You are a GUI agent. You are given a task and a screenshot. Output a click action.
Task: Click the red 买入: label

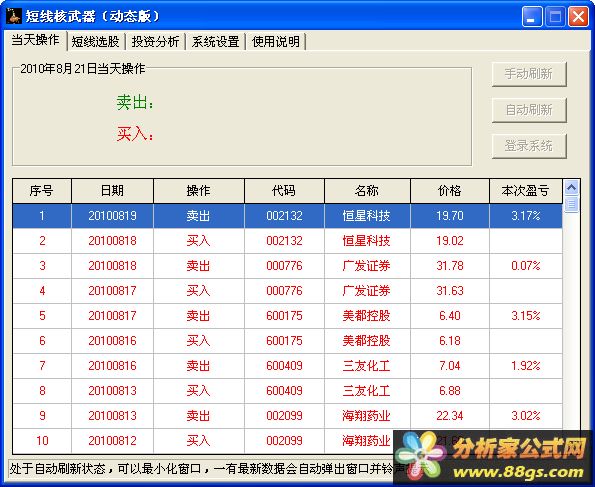coord(135,134)
